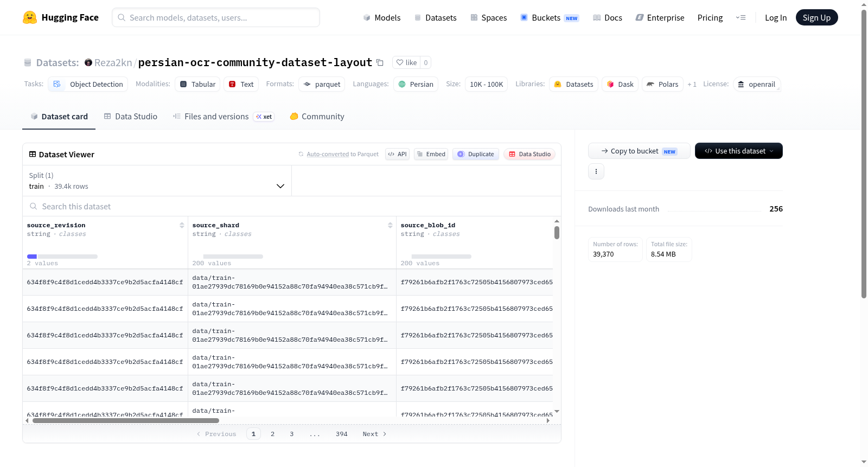Select the openrail license tag

click(757, 84)
